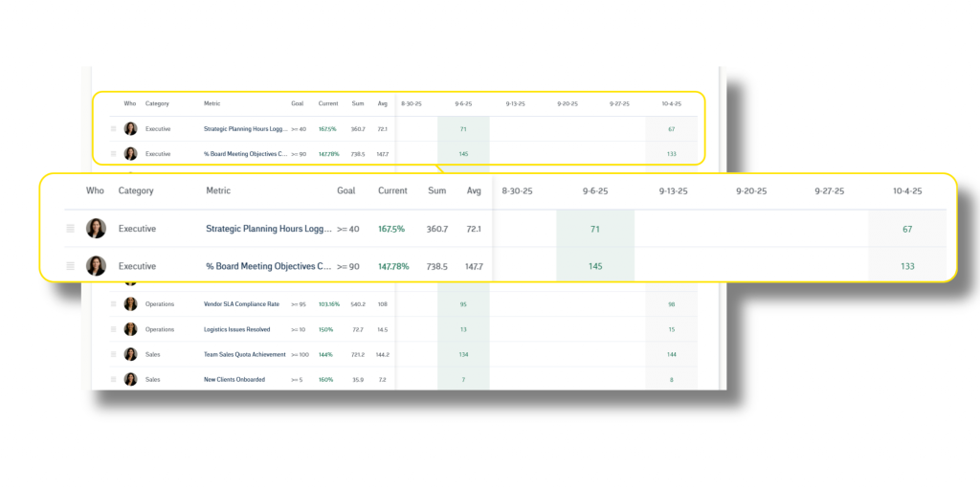Click drag handle of Vendor SLA Compliance row
This screenshot has width=980, height=490.
pyautogui.click(x=114, y=304)
